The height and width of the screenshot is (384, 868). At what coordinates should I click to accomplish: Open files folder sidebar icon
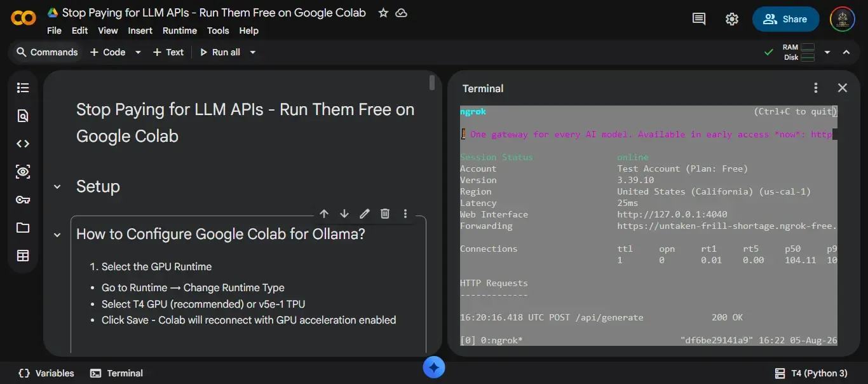(23, 228)
